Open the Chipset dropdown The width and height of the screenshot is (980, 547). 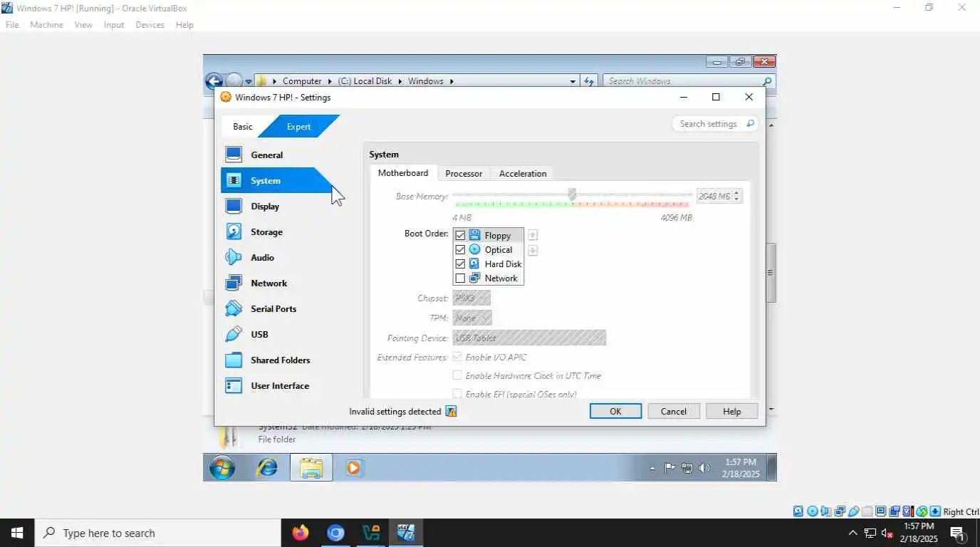[x=471, y=298]
